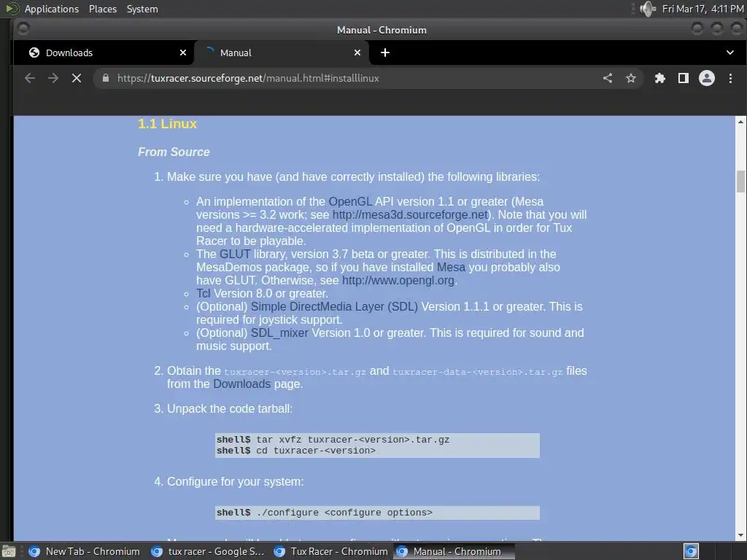
Task: Click the 1.1 Linux heading
Action: tap(167, 124)
